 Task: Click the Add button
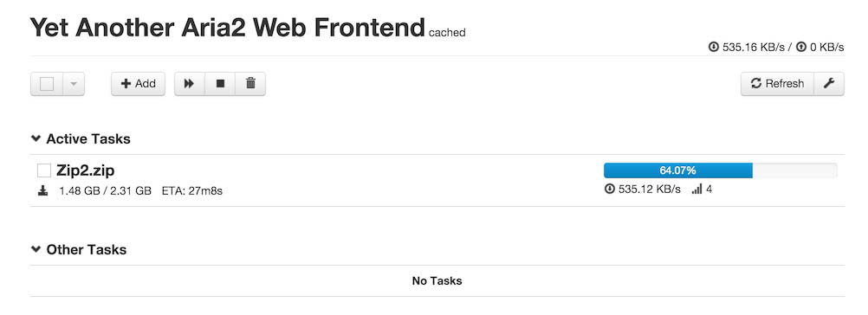pos(138,83)
